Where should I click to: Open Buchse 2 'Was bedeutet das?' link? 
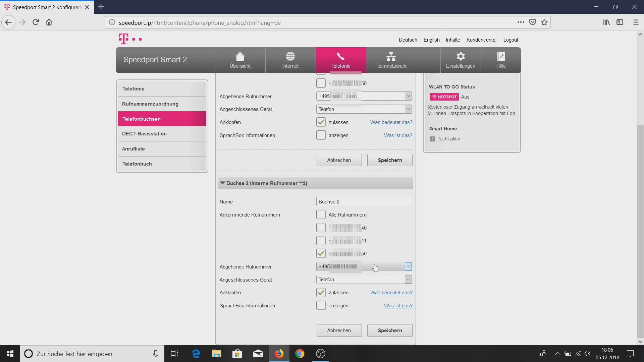tap(391, 293)
